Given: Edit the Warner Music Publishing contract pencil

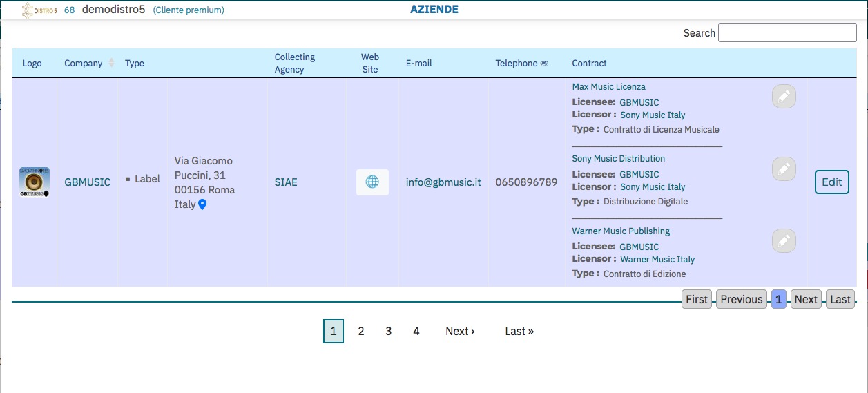Looking at the screenshot, I should [x=784, y=240].
